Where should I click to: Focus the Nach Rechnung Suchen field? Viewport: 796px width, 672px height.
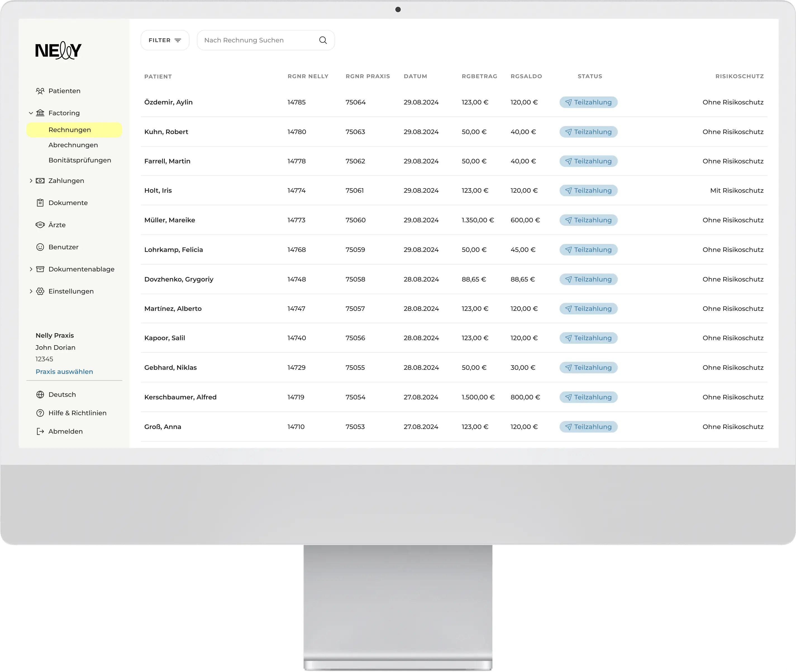pos(259,40)
